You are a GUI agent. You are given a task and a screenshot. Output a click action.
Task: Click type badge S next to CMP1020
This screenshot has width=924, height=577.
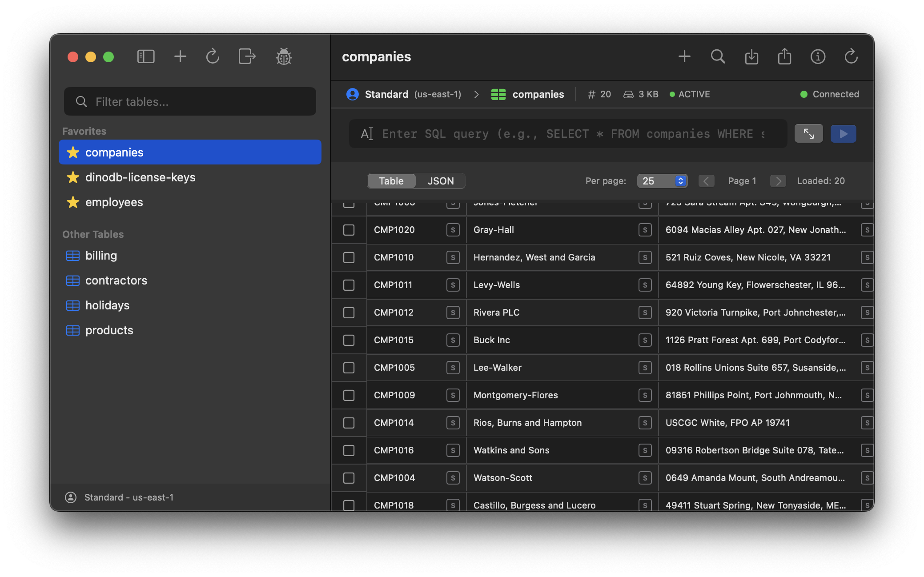(x=453, y=230)
